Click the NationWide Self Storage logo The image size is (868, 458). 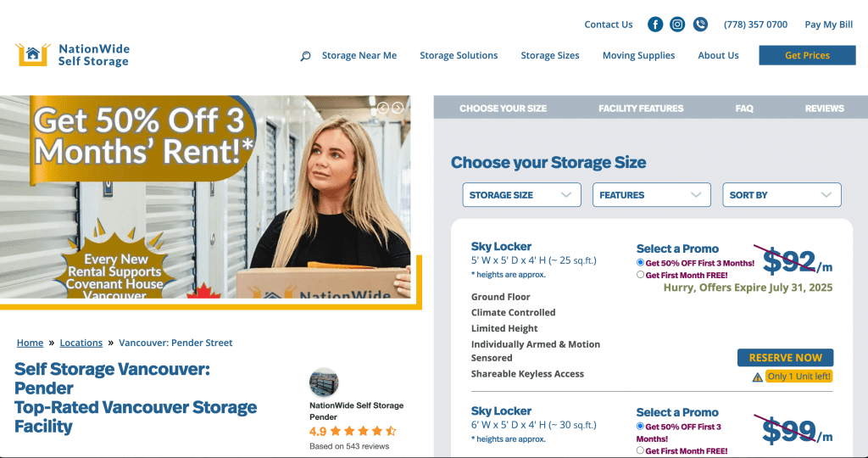tap(72, 55)
